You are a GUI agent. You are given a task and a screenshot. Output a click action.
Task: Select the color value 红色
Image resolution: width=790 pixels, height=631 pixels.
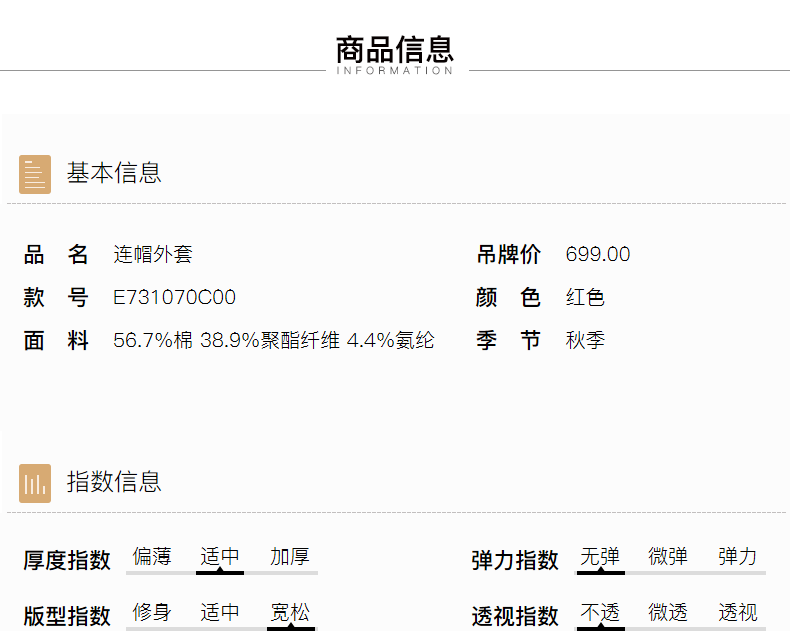[585, 297]
